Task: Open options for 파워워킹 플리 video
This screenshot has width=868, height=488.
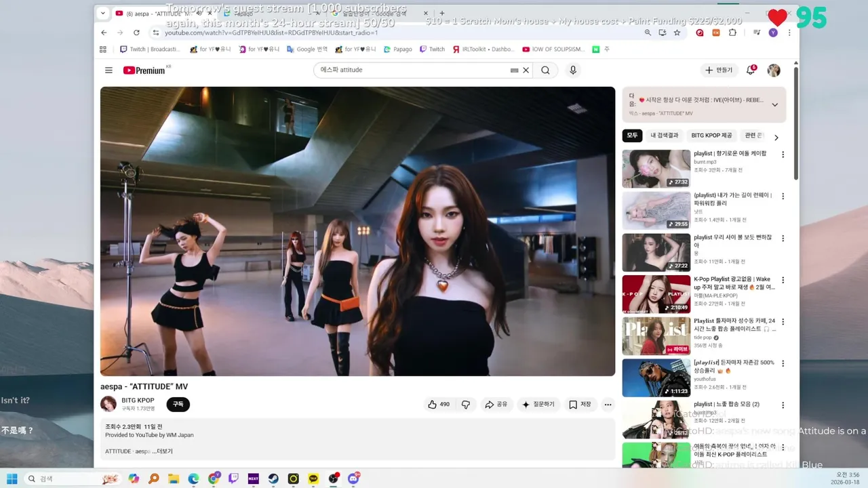Action: pos(783,197)
